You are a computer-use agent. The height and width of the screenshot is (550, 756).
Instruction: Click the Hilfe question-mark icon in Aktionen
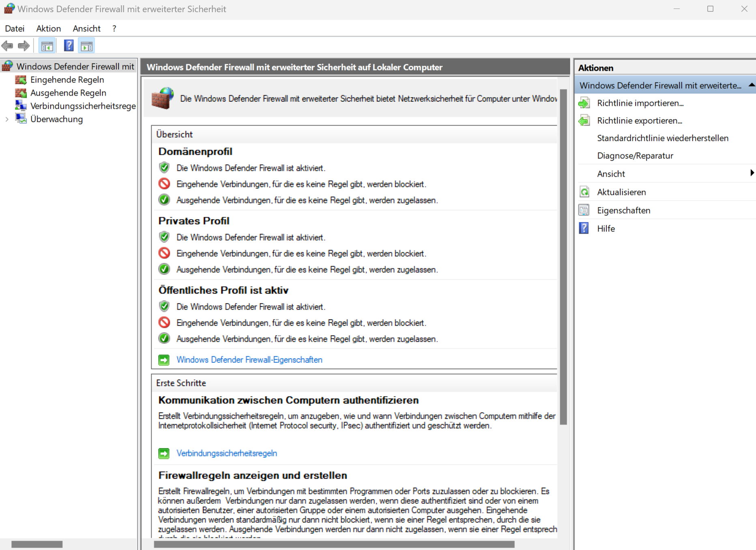(584, 229)
